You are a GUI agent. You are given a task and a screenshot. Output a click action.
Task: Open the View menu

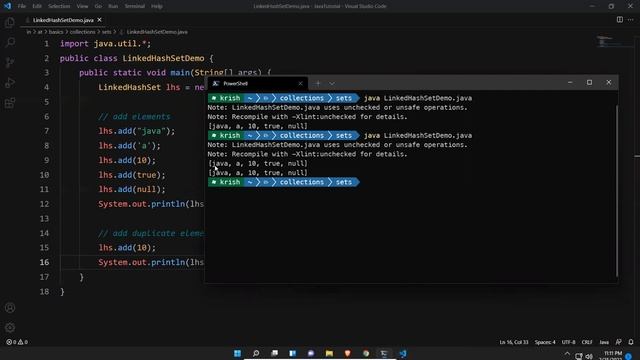82,6
